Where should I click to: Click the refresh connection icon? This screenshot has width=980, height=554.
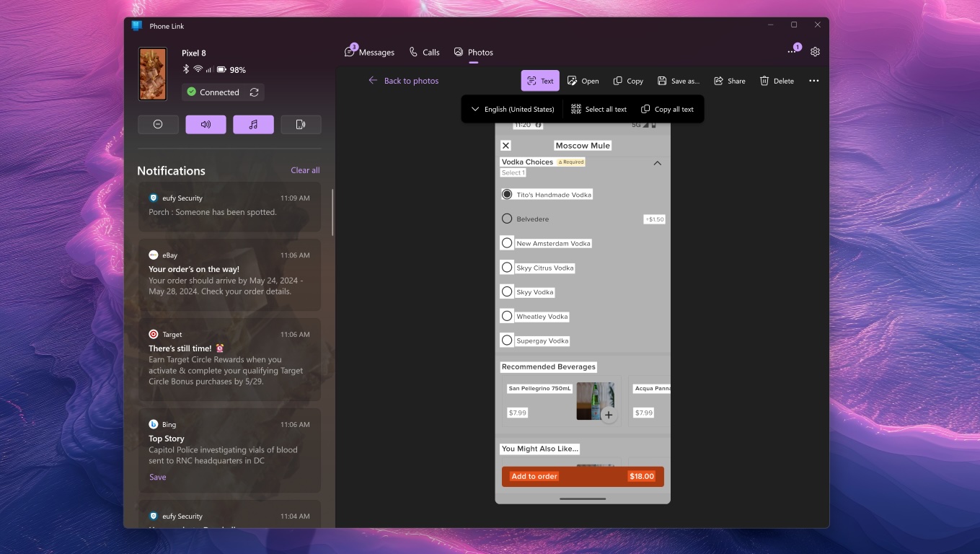pyautogui.click(x=254, y=92)
